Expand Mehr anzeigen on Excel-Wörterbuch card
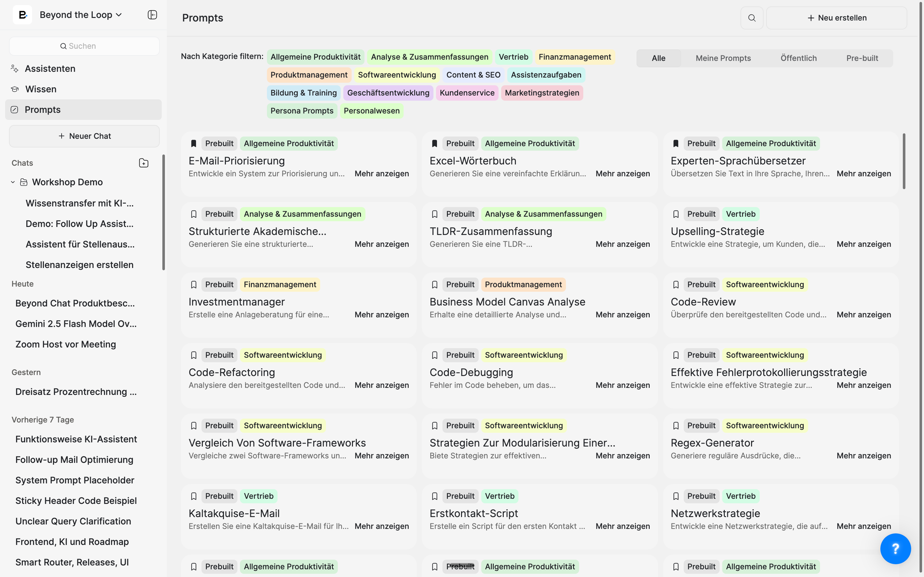The height and width of the screenshot is (577, 924). click(622, 174)
